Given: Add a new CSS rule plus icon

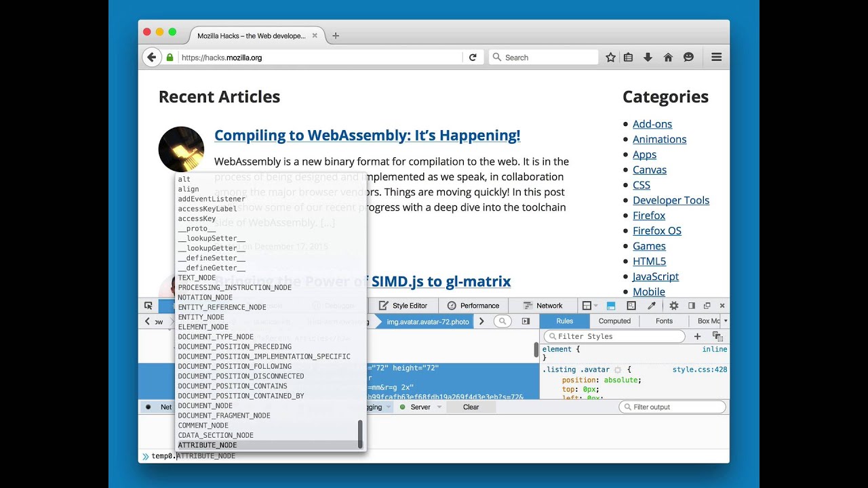Looking at the screenshot, I should 697,336.
